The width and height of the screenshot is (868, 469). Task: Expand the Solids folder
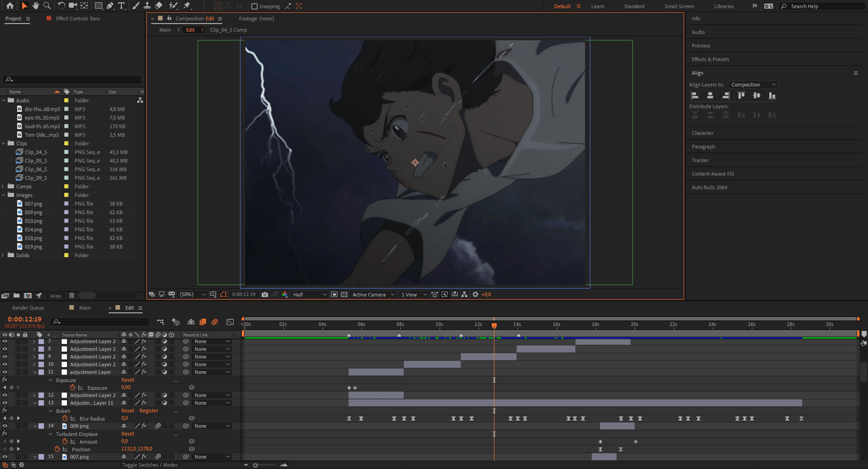pyautogui.click(x=3, y=255)
